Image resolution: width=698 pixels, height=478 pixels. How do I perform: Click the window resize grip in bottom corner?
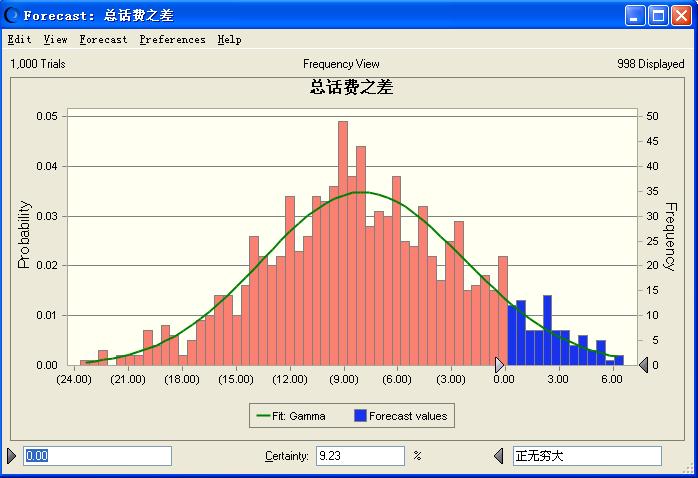point(688,468)
